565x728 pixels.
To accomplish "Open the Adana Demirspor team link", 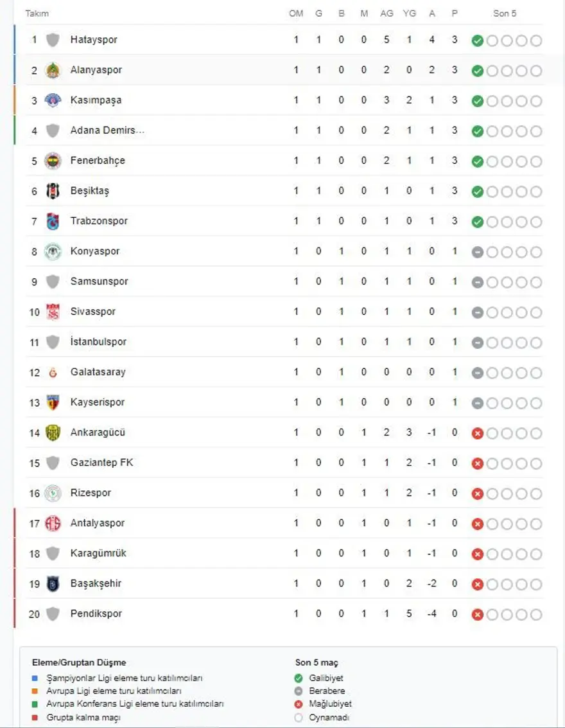I will (107, 130).
